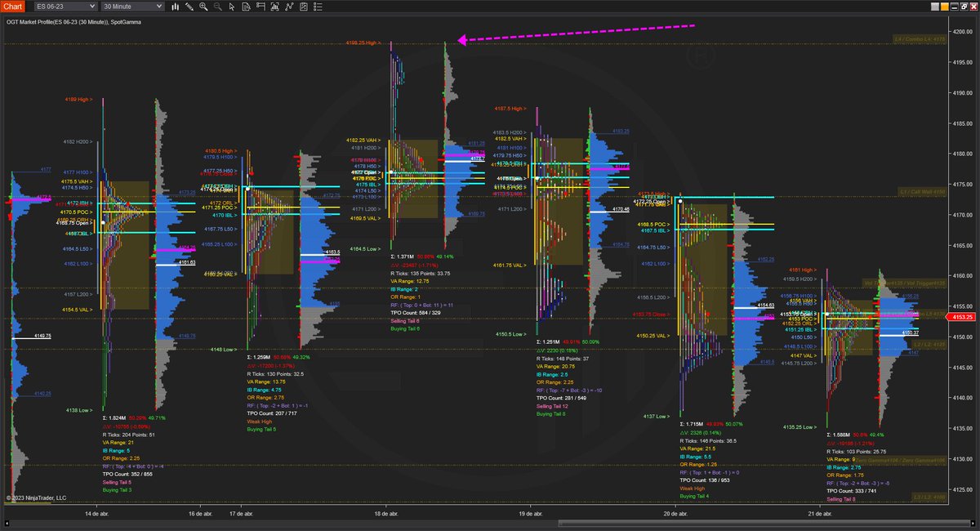The height and width of the screenshot is (531, 980).
Task: Click current price marker 4153.25
Action: (x=963, y=317)
